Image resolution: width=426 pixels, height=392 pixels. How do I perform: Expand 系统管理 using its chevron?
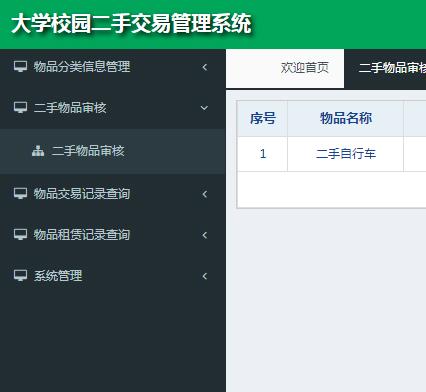[x=205, y=276]
